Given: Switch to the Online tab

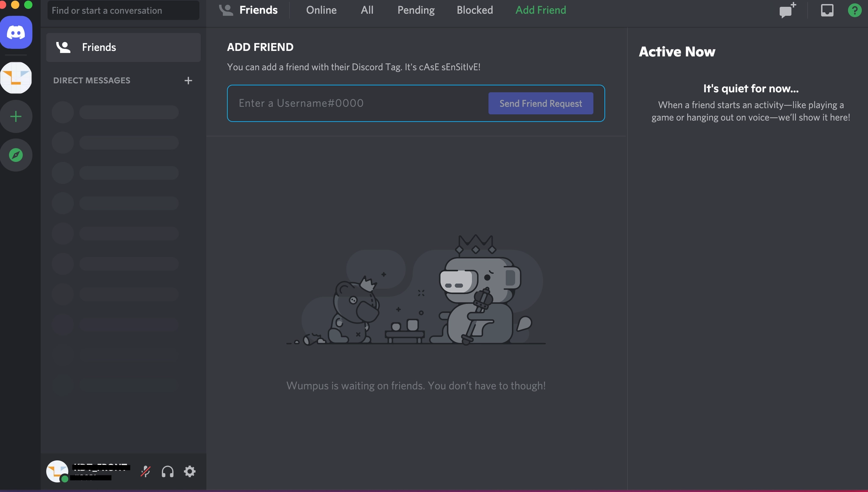Looking at the screenshot, I should coord(321,10).
